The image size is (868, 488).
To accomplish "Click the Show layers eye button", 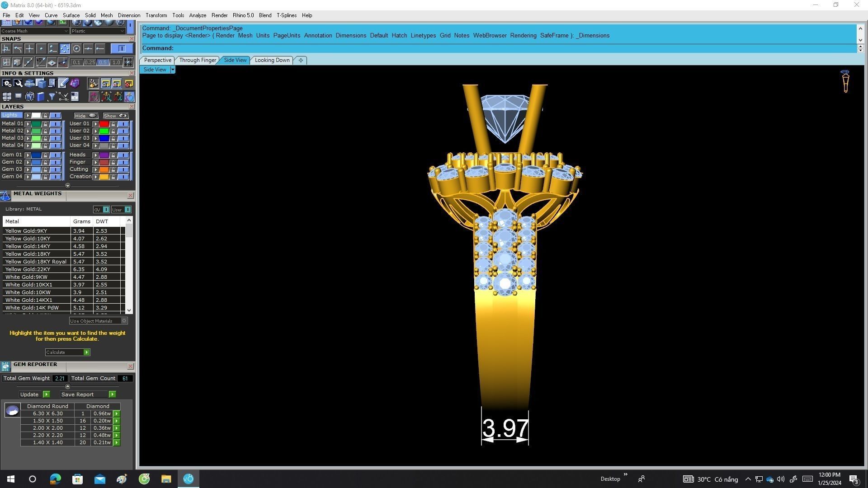I will tap(115, 116).
